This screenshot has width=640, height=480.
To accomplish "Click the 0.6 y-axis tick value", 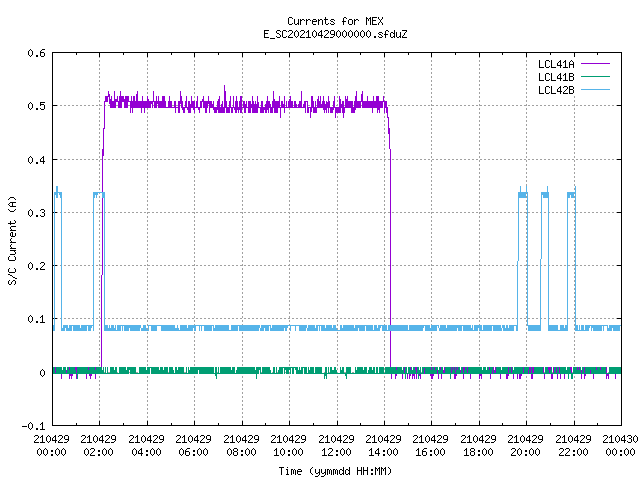I will pos(36,53).
